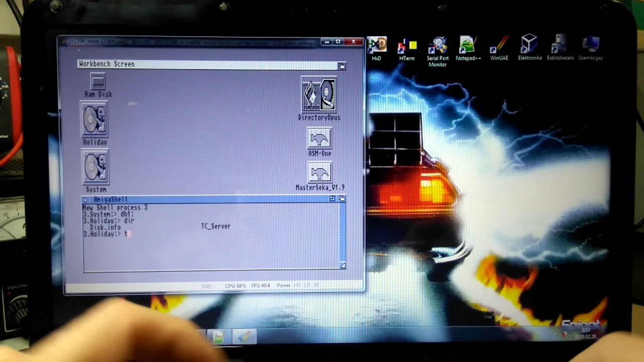Click the '3.System:> dh1:' command line

[x=108, y=214]
